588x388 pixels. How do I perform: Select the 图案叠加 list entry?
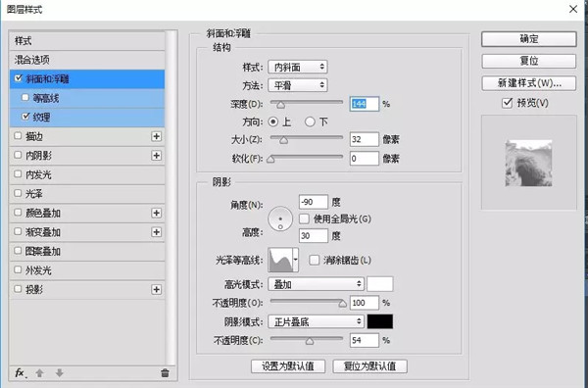tap(87, 251)
